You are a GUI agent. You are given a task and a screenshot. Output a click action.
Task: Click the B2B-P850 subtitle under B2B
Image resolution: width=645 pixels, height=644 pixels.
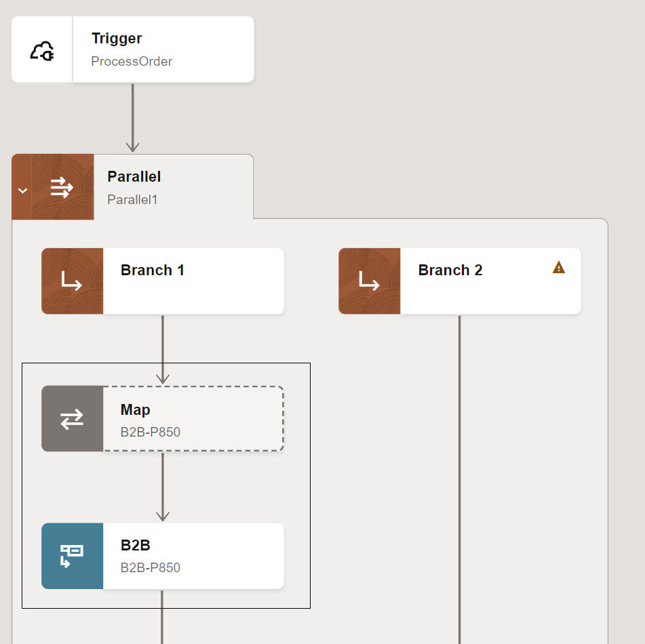[x=150, y=568]
